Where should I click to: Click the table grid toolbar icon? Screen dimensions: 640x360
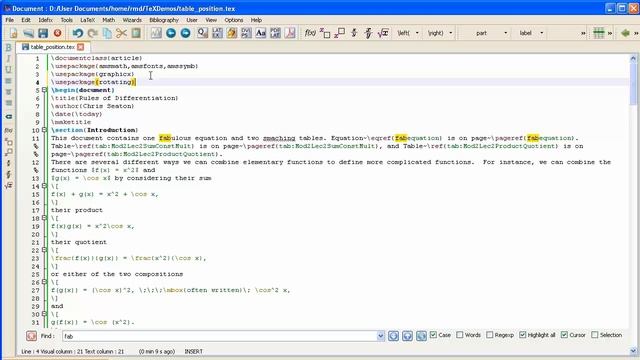point(599,33)
